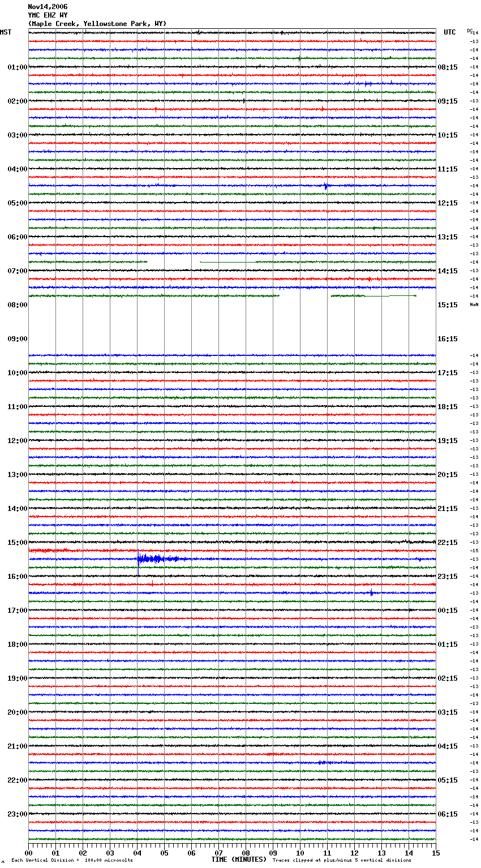
Task: Click the 08:00 MST label at the data gap
Action: (18, 305)
